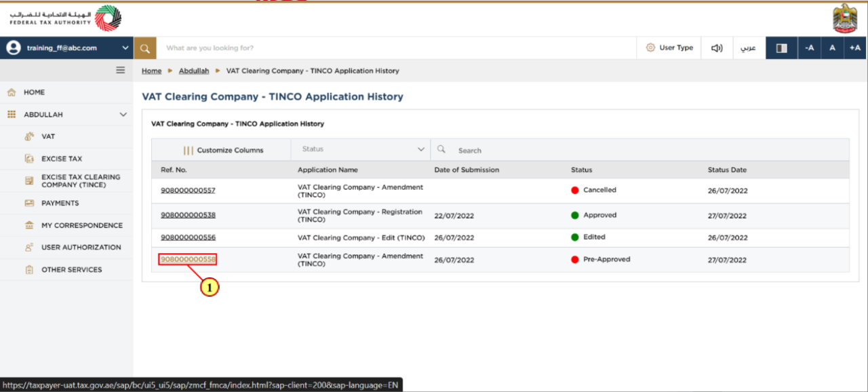The height and width of the screenshot is (392, 868).
Task: Click the green Edited status indicator
Action: pos(575,237)
